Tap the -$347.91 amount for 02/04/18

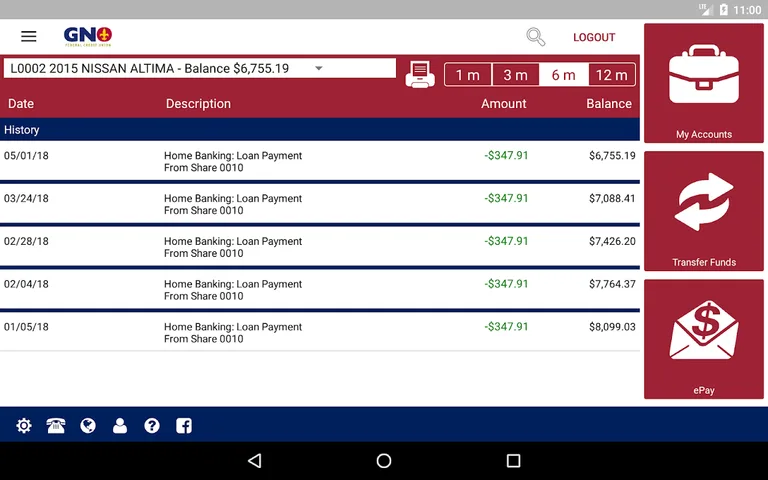(x=506, y=284)
